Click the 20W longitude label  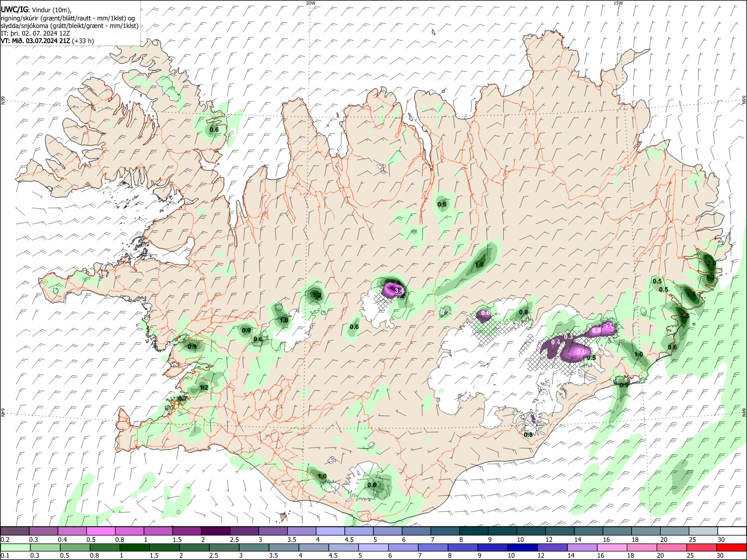pyautogui.click(x=310, y=3)
